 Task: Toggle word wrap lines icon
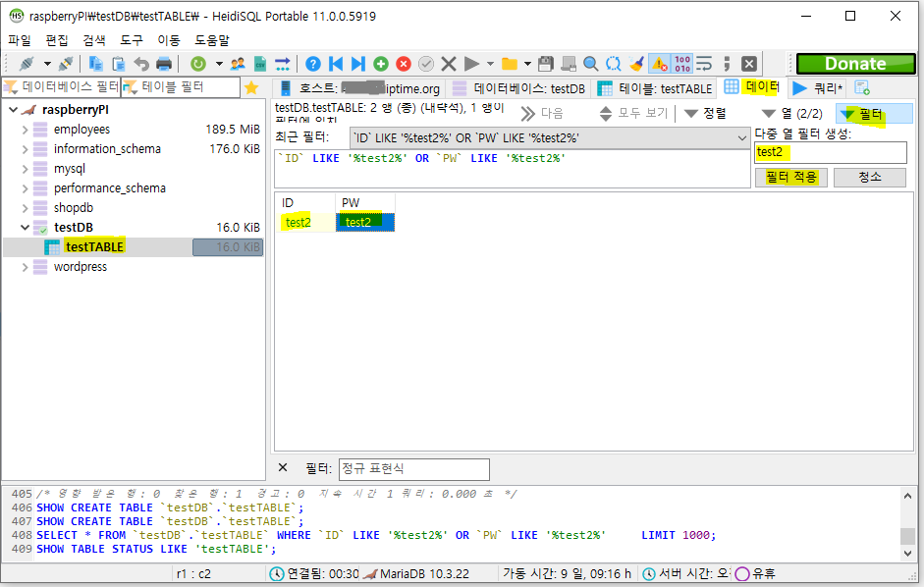(x=704, y=64)
